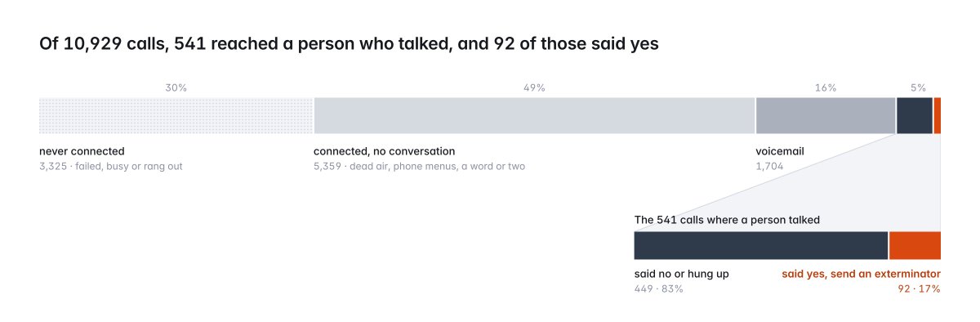Click the dark said no or hung up bar
The height and width of the screenshot is (322, 980).
760,245
